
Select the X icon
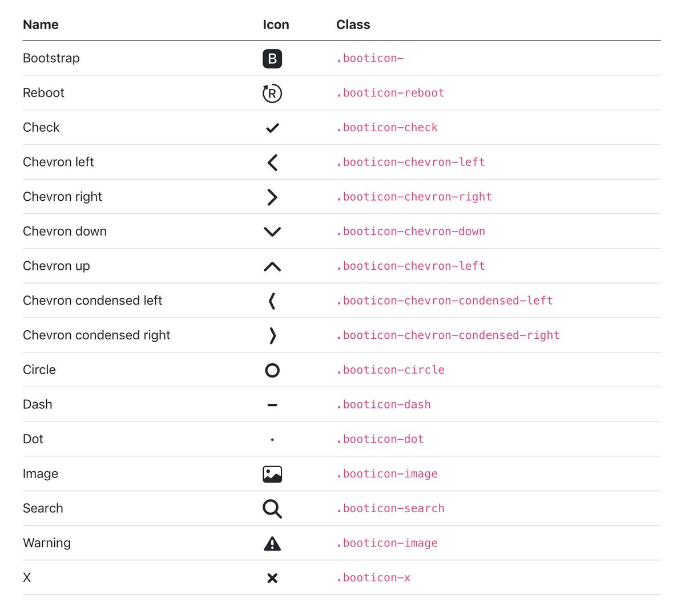click(x=272, y=578)
